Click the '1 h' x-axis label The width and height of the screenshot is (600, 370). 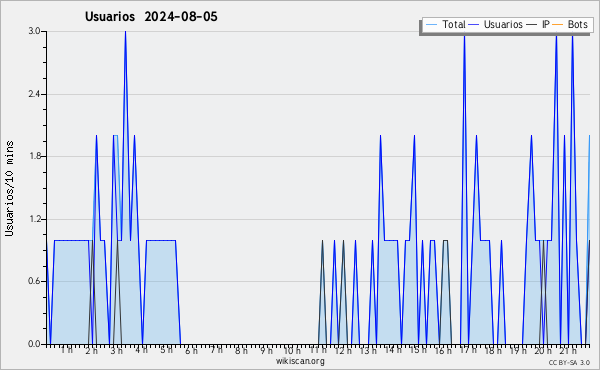point(67,350)
